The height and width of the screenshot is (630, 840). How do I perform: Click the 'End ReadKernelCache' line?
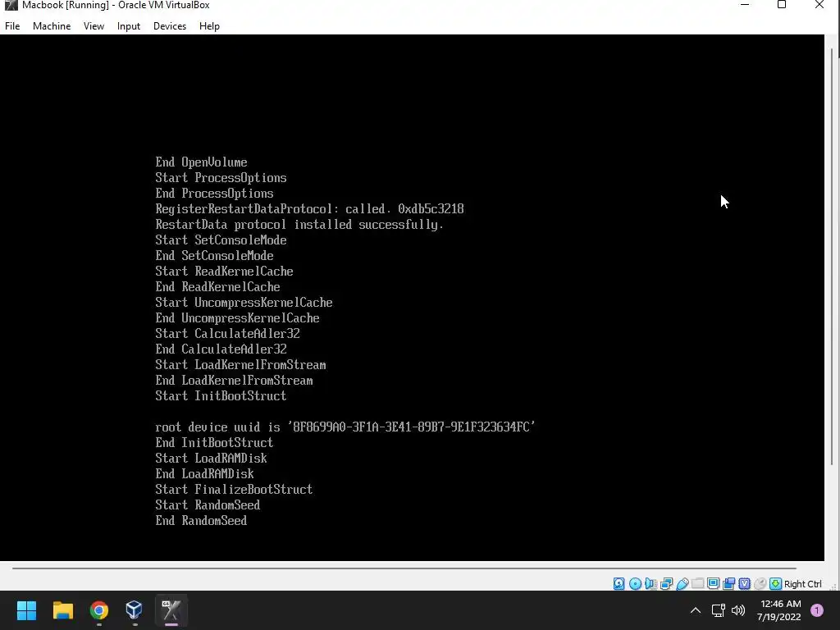(217, 286)
